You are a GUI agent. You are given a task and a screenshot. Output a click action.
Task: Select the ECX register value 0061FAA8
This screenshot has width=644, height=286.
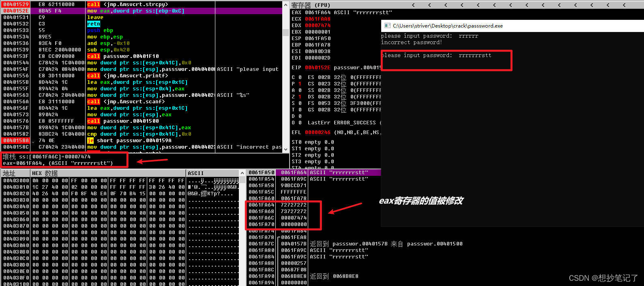pos(318,19)
